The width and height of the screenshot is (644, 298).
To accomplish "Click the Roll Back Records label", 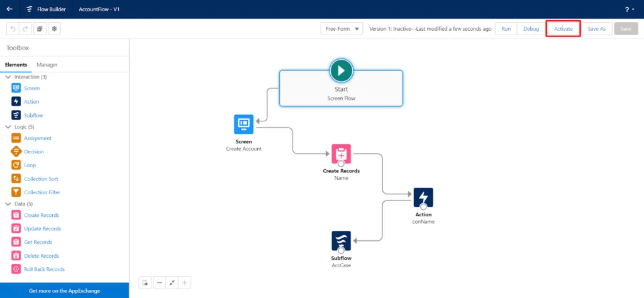I will 45,269.
